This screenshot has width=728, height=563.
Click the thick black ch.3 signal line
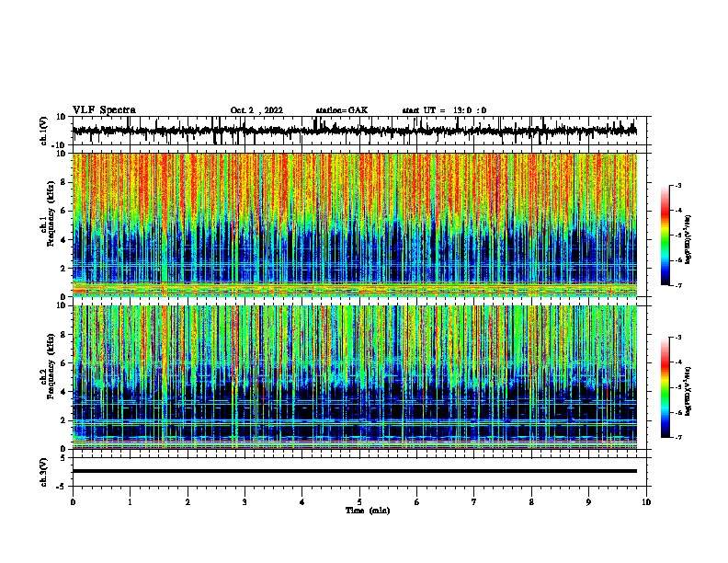pyautogui.click(x=355, y=471)
